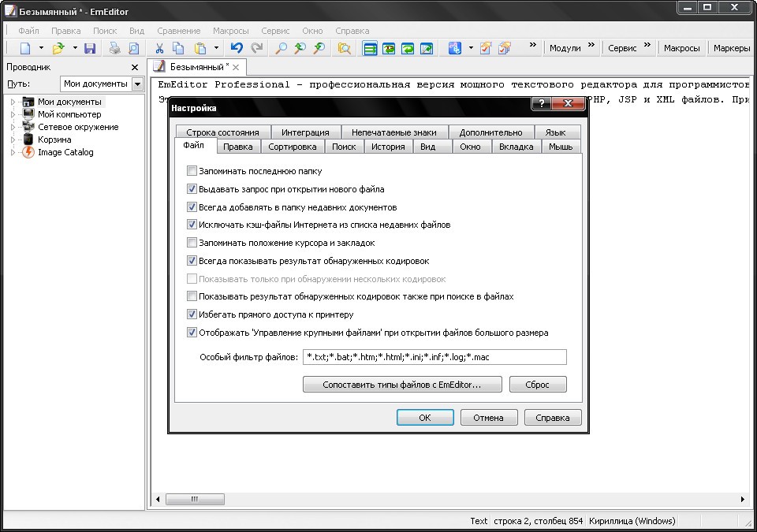Screen dimensions: 757x532
Task: Toggle 'Всегда добавлять в папку недавних документов'
Action: tap(192, 207)
